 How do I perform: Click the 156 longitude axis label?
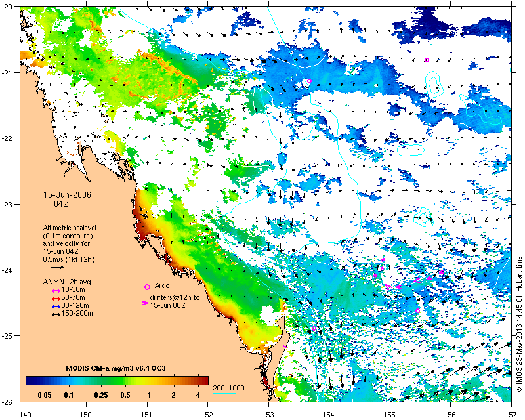point(451,415)
